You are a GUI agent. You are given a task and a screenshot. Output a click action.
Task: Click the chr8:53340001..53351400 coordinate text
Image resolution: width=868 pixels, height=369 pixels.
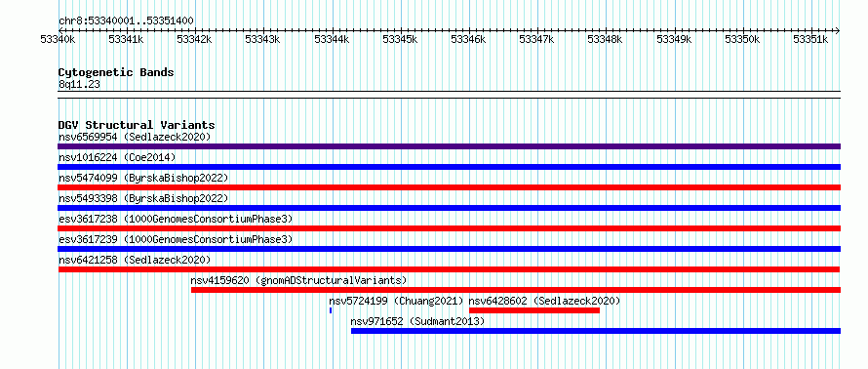click(x=126, y=21)
